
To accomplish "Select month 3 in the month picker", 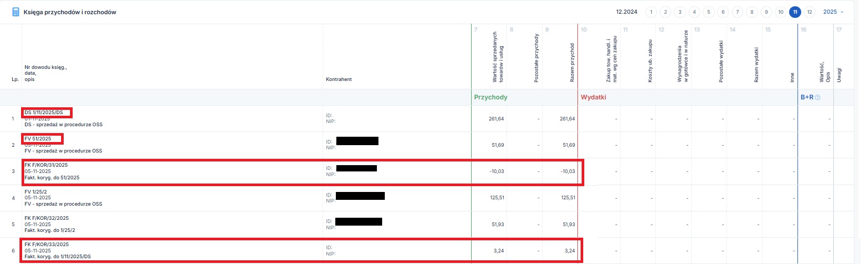I will 680,12.
